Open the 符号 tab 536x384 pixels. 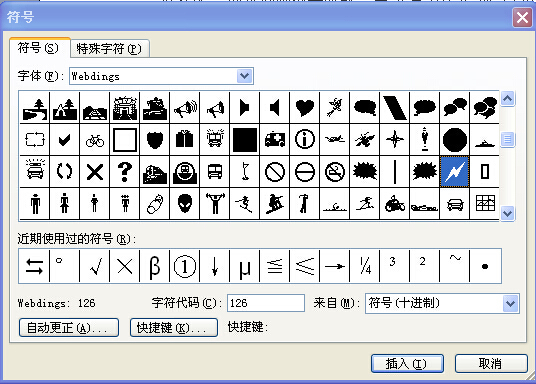[38, 48]
